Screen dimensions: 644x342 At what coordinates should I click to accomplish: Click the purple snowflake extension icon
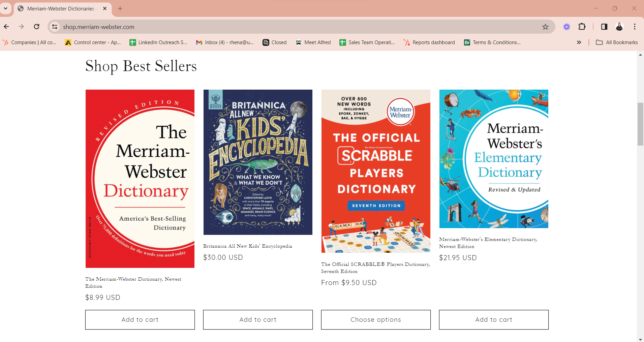[x=566, y=27]
